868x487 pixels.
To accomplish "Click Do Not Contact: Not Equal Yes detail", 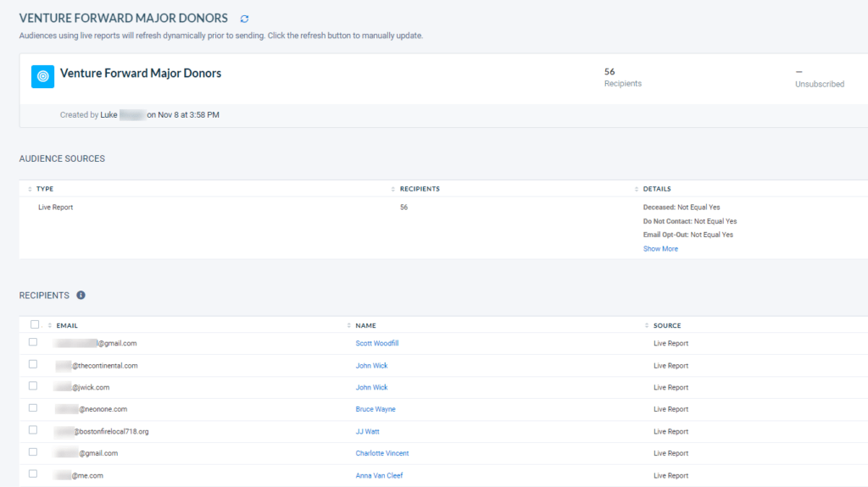I will [x=690, y=221].
